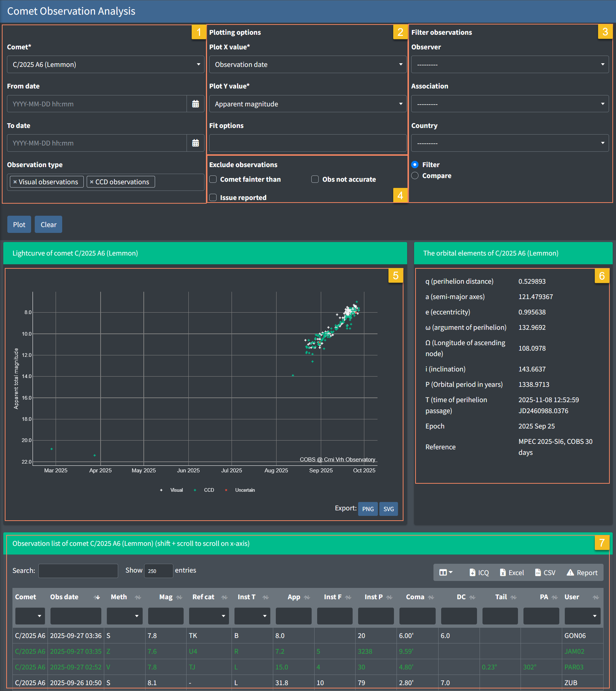This screenshot has width=616, height=691.
Task: Expand the Plot Y value dropdown
Action: [x=307, y=104]
